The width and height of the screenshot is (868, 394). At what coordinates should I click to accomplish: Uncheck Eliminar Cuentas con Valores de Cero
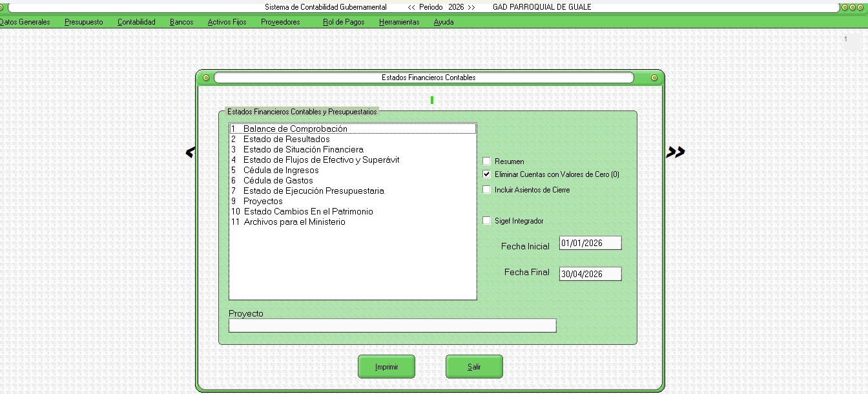pos(487,174)
